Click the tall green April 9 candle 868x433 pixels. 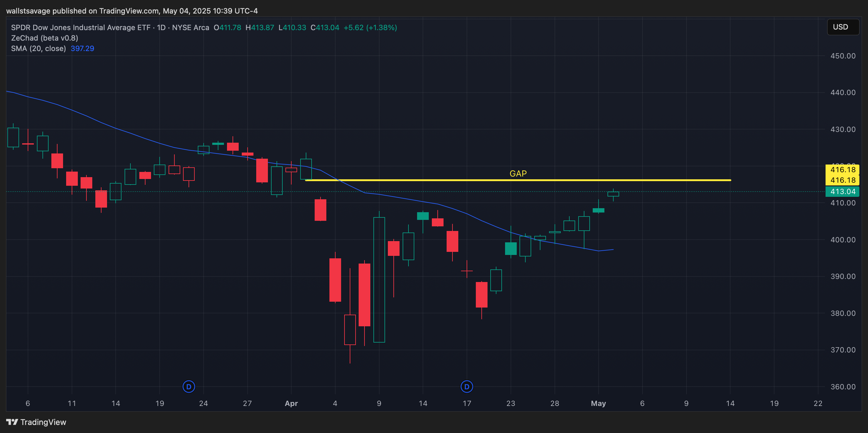(379, 280)
